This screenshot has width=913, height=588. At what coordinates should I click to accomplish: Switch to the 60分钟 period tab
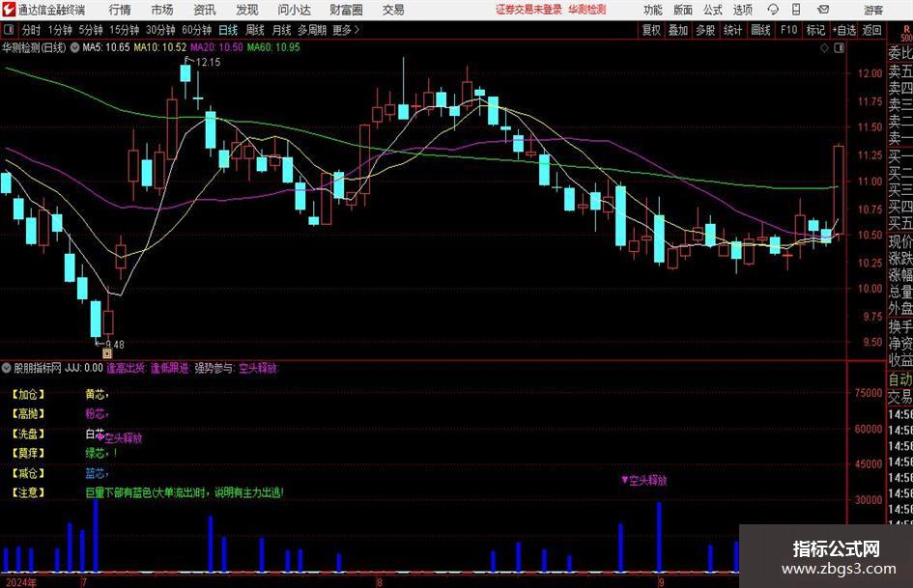tap(196, 30)
